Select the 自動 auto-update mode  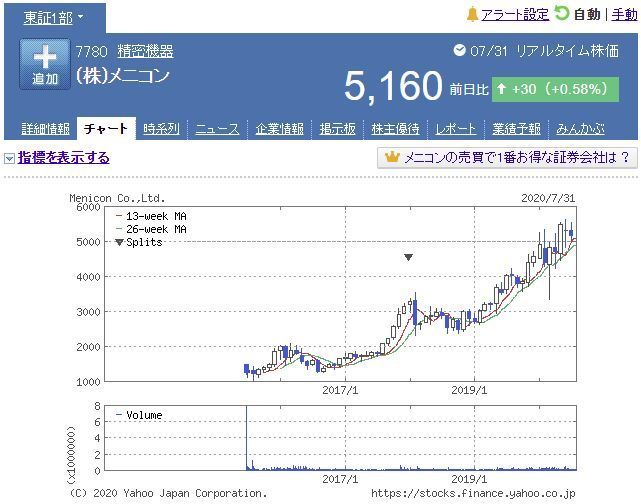(x=587, y=15)
